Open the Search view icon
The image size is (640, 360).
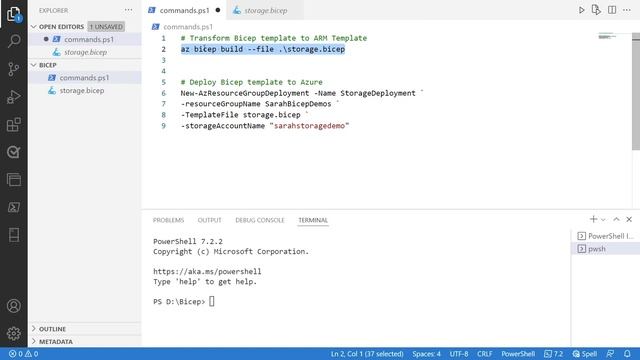point(14,41)
